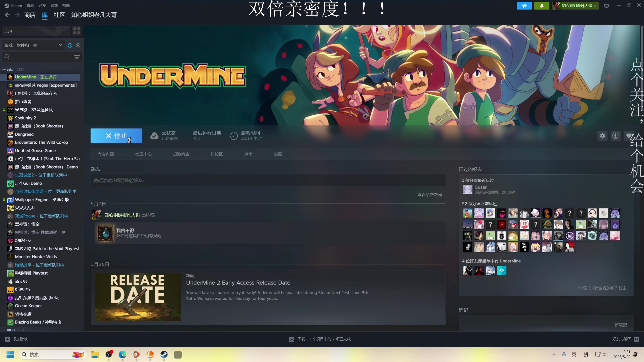Click the Windows taskbar search box
644x362 pixels.
click(53, 354)
